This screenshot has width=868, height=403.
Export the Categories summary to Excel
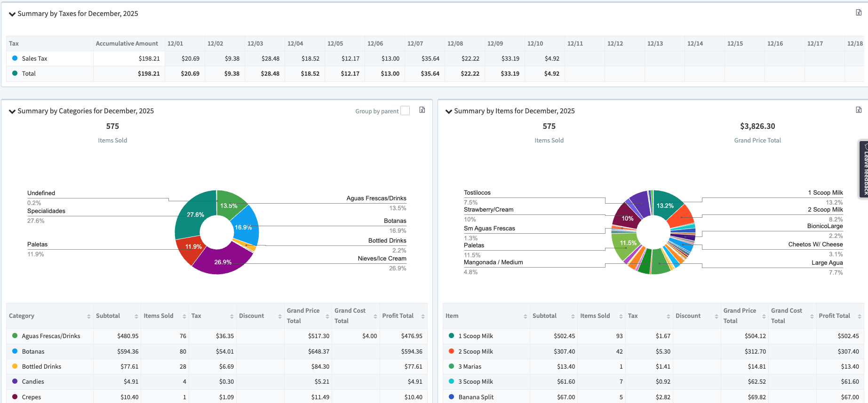click(422, 110)
